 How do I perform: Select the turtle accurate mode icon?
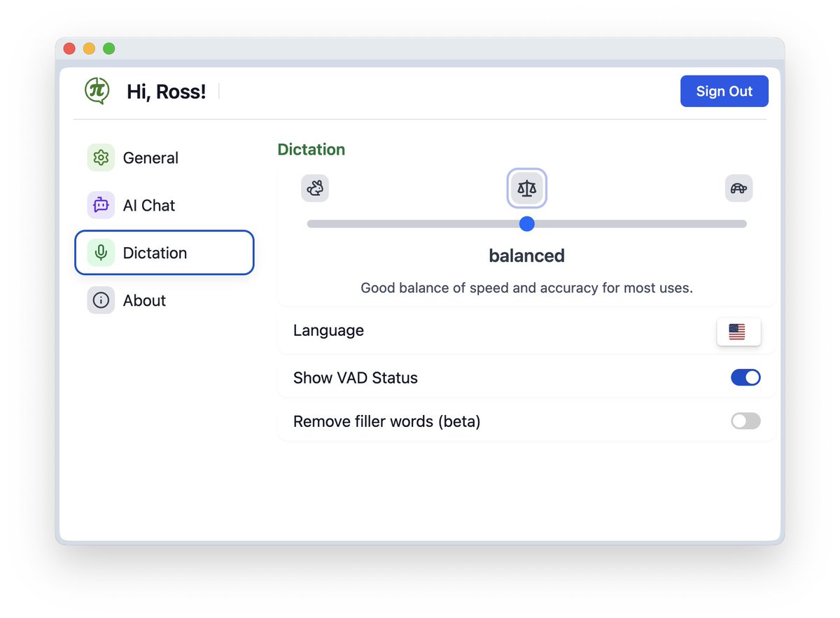point(738,188)
